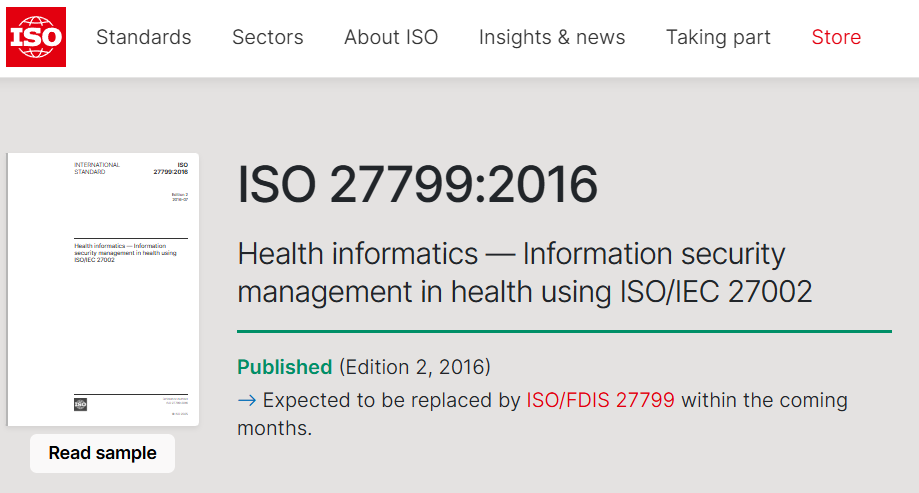This screenshot has width=919, height=493.
Task: Click the '(Edition 2, 2016)' text
Action: click(415, 367)
